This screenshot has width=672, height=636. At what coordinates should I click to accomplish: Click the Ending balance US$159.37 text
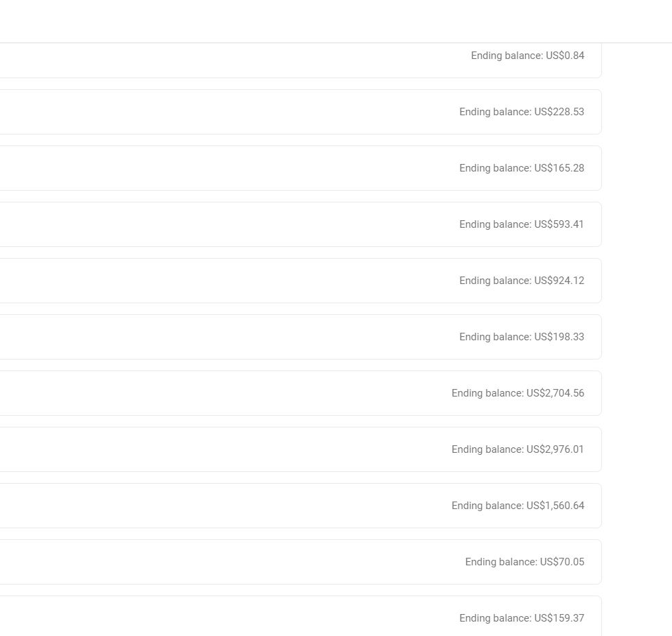[522, 618]
